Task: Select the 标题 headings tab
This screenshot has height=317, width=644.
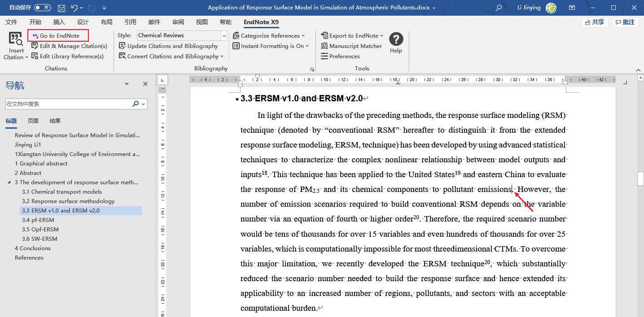Action: (11, 121)
